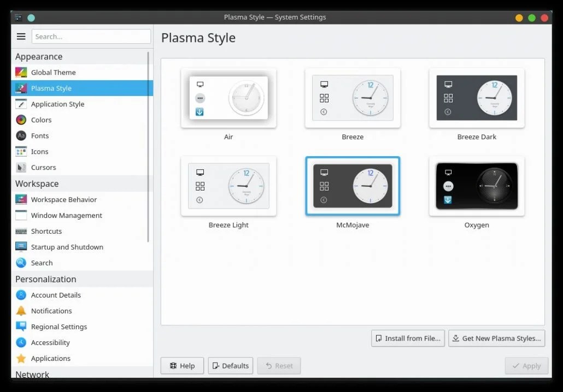Click the Window Management icon
Viewport: 563px width, 392px height.
point(21,215)
